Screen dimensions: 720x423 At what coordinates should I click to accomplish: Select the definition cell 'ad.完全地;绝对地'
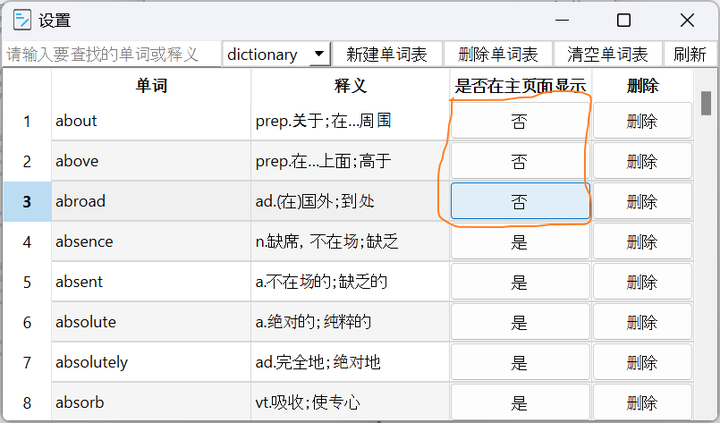tap(350, 361)
